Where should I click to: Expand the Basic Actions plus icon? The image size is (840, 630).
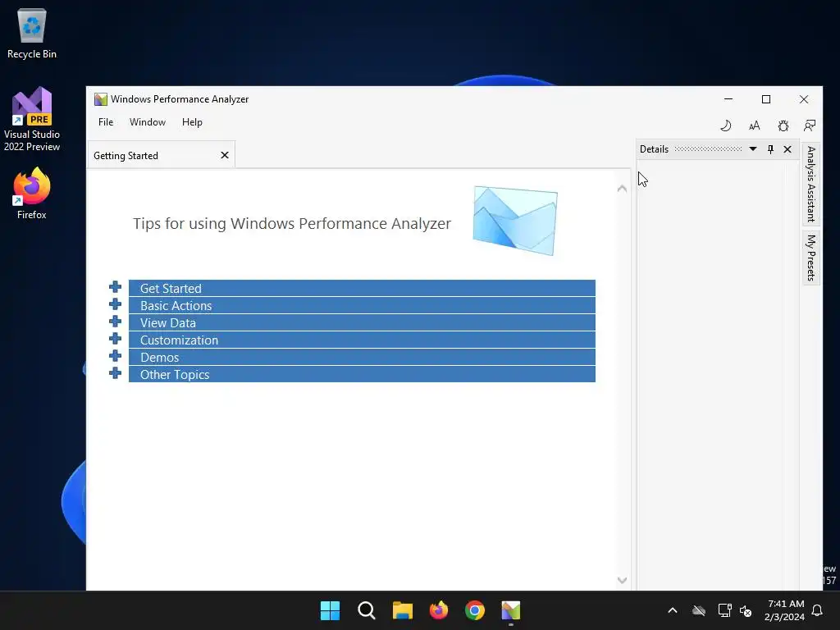(x=115, y=304)
